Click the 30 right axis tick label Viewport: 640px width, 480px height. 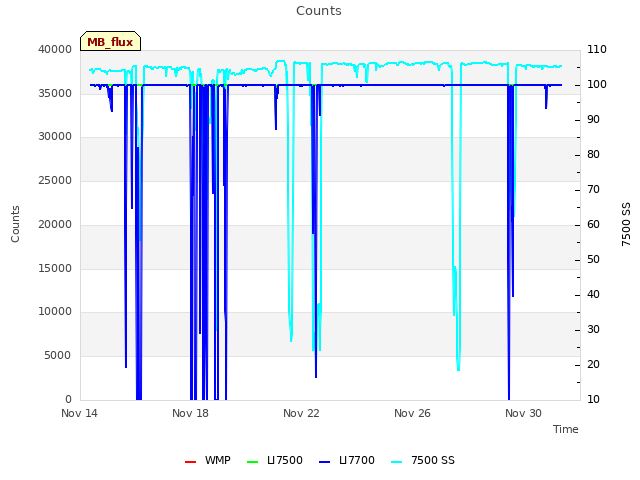pyautogui.click(x=593, y=329)
